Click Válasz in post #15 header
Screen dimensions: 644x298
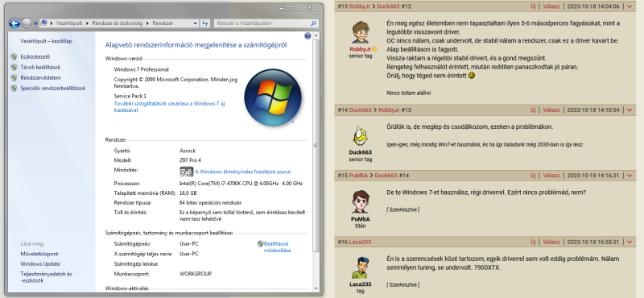coord(551,176)
